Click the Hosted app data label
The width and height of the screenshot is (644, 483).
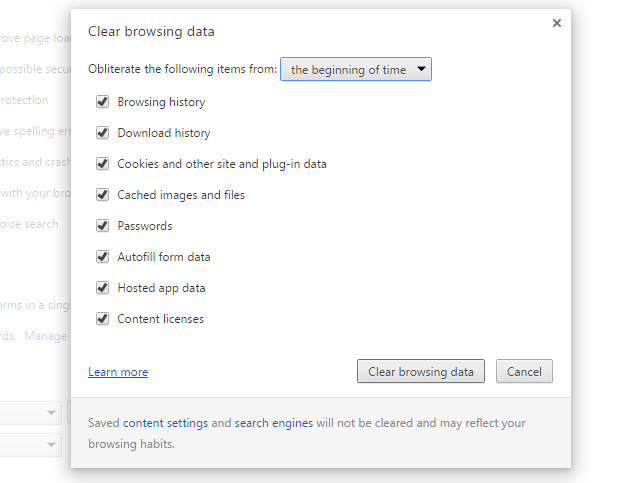(161, 288)
